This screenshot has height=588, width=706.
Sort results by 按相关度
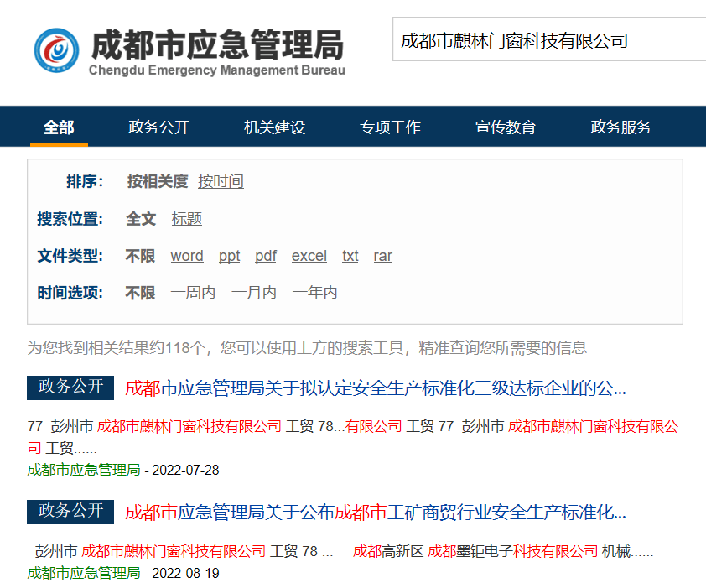click(157, 181)
